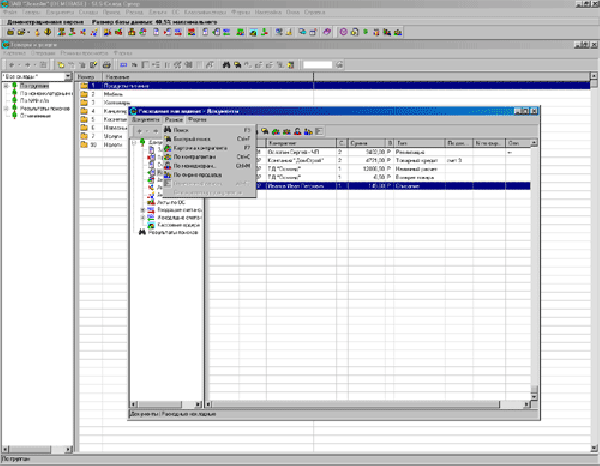Image resolution: width=600 pixels, height=466 pixels.
Task: Click icon beside Картотека контрагентов menu entry
Action: 168,147
